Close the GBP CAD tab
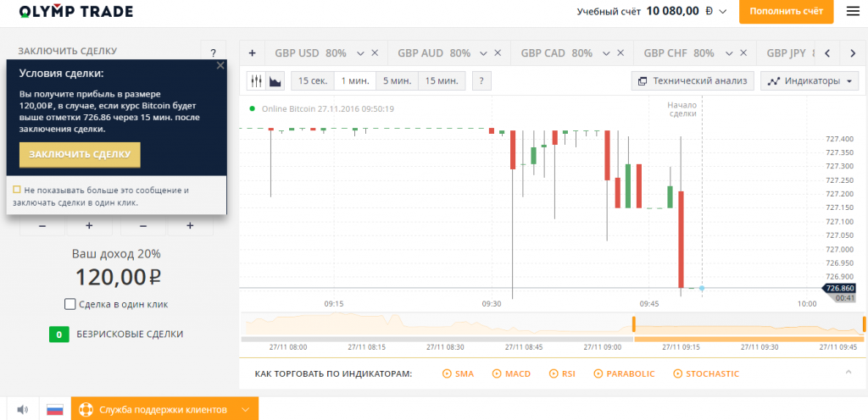 pyautogui.click(x=620, y=53)
